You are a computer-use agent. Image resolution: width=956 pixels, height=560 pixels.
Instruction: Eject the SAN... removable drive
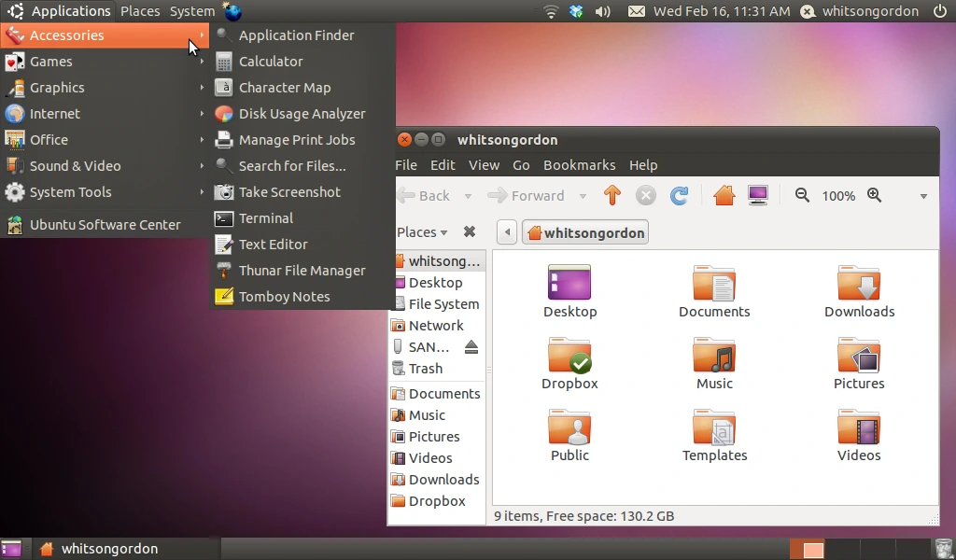click(471, 346)
